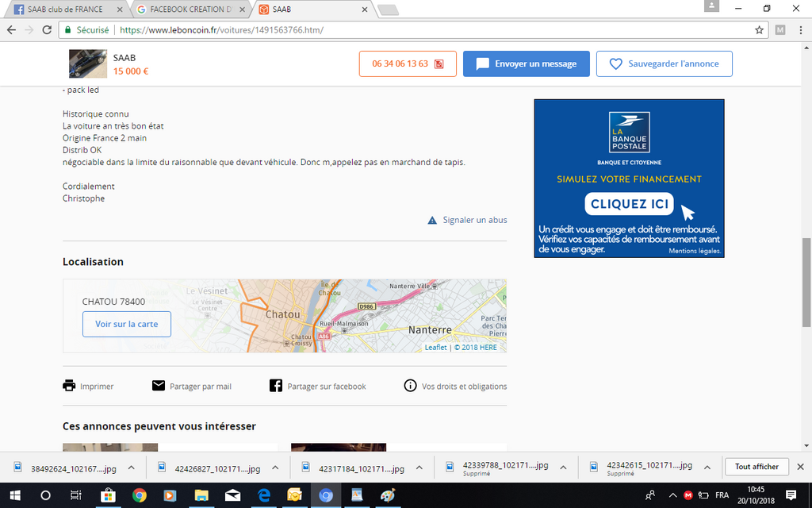Bookmark this page with the star icon
The image size is (812, 508).
(x=759, y=30)
